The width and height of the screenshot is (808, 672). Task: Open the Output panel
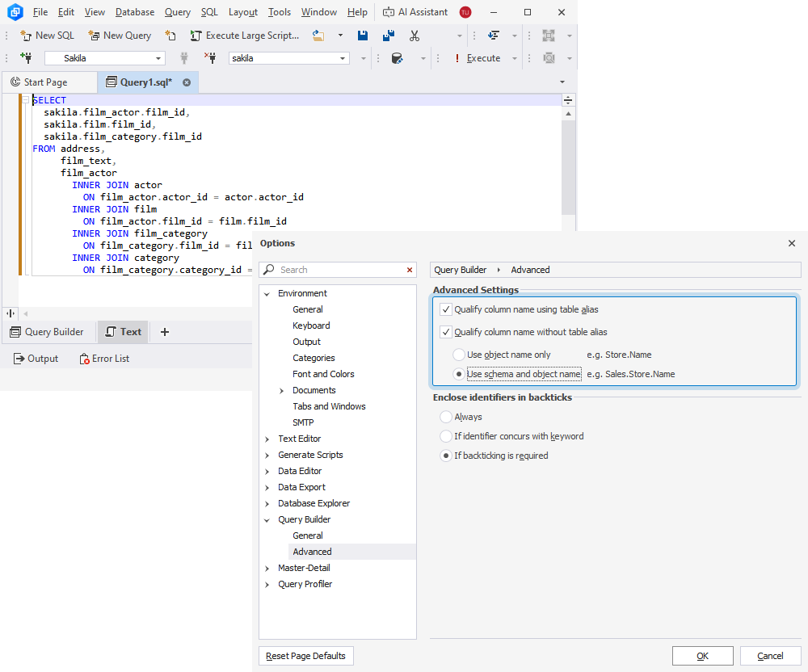tap(35, 358)
